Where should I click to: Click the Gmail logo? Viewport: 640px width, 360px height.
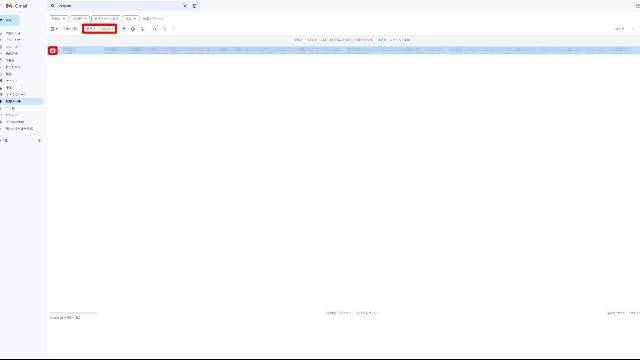17,6
